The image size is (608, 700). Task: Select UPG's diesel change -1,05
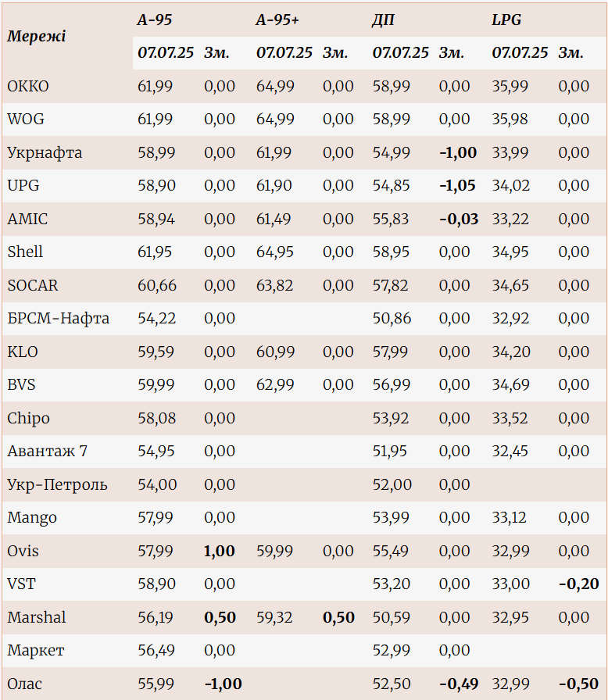click(458, 186)
